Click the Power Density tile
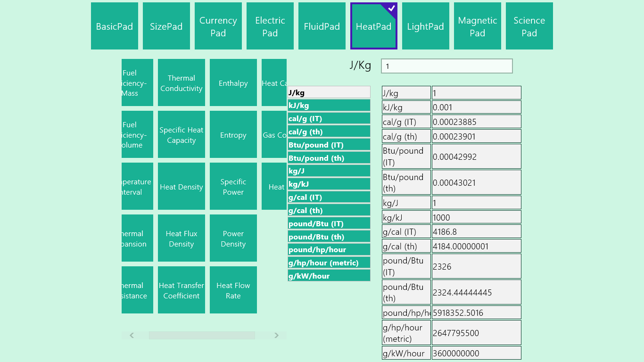This screenshot has width=644, height=362. (233, 238)
